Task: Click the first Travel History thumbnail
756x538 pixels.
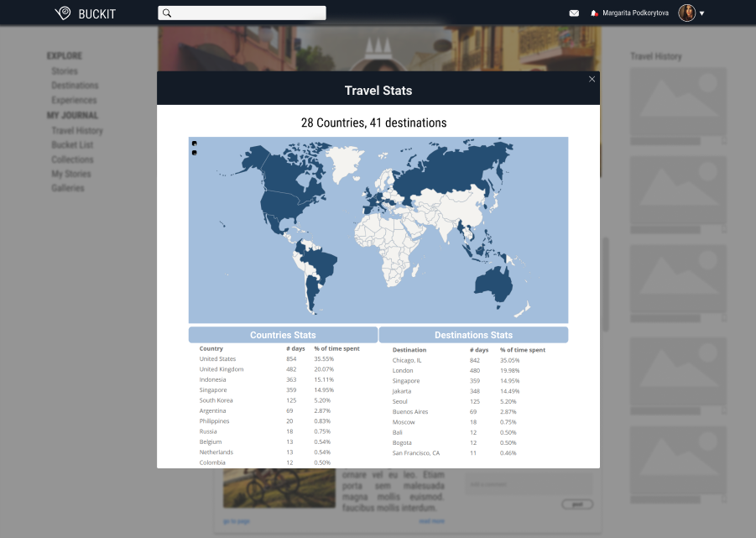Action: [678, 102]
